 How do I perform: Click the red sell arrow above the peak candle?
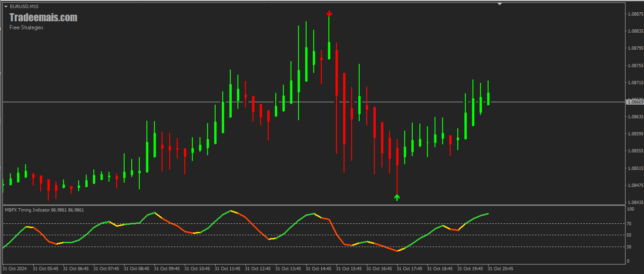pyautogui.click(x=329, y=14)
